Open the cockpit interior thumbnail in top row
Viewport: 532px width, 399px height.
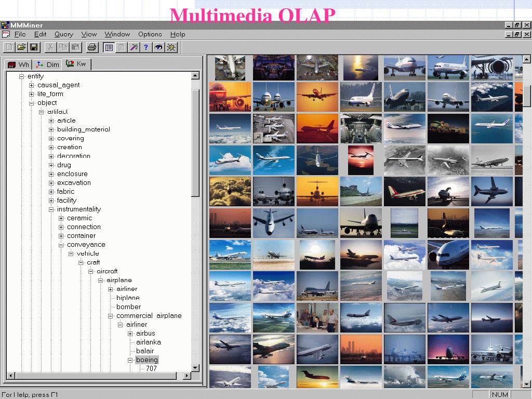point(273,68)
